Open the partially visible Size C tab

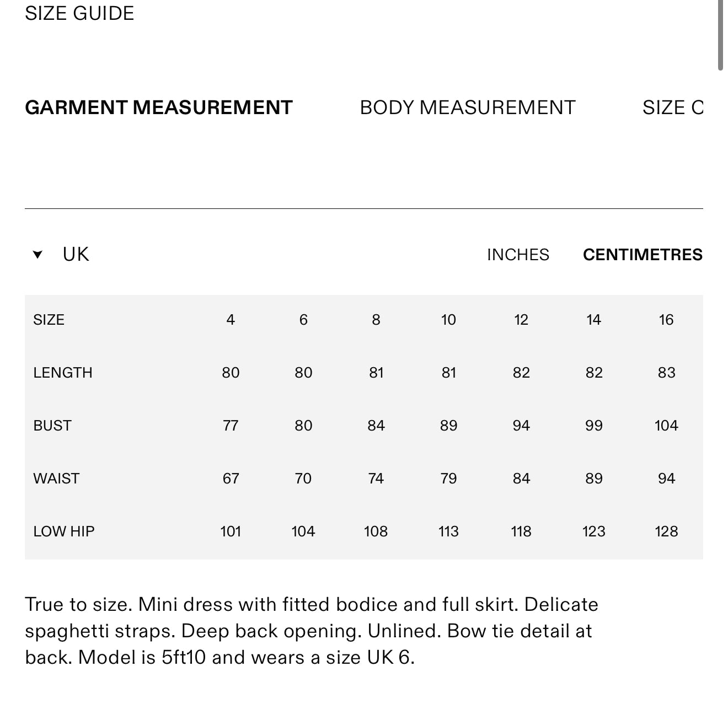click(x=673, y=108)
